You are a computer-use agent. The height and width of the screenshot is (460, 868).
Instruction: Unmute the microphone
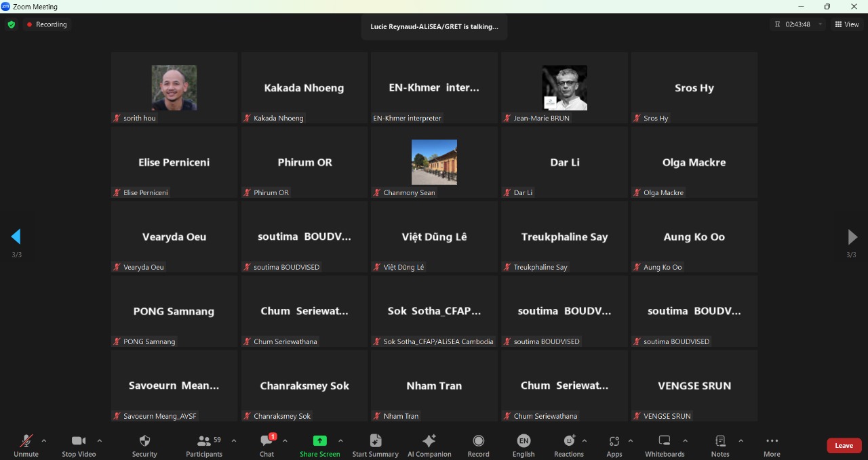(x=26, y=441)
